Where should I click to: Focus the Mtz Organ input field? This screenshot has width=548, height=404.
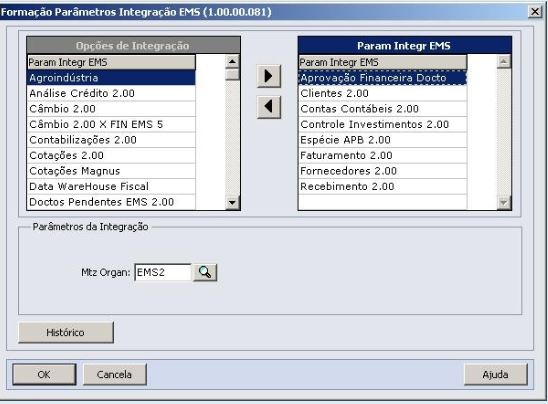[163, 272]
